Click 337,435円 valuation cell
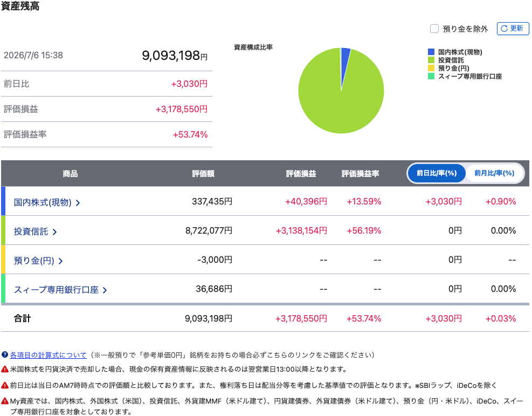532x416 pixels. 212,202
